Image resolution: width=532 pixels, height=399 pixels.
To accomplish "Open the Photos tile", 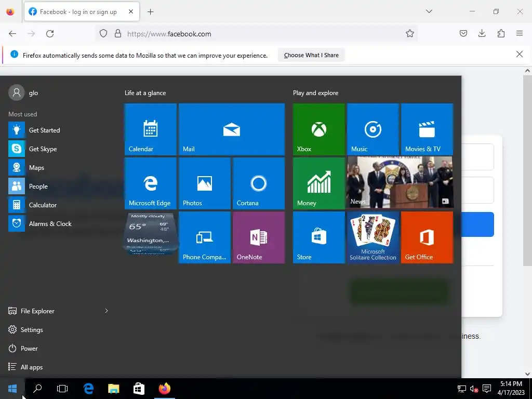I will tap(205, 183).
